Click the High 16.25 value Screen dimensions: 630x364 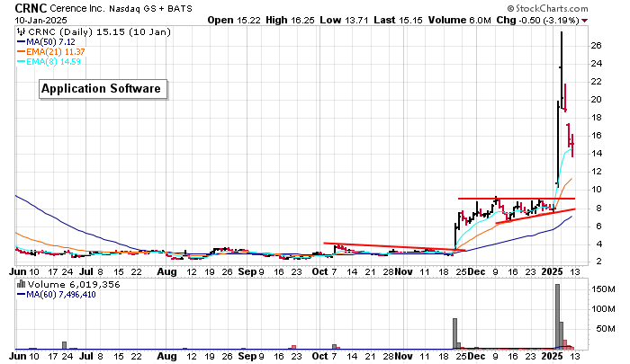[x=290, y=20]
